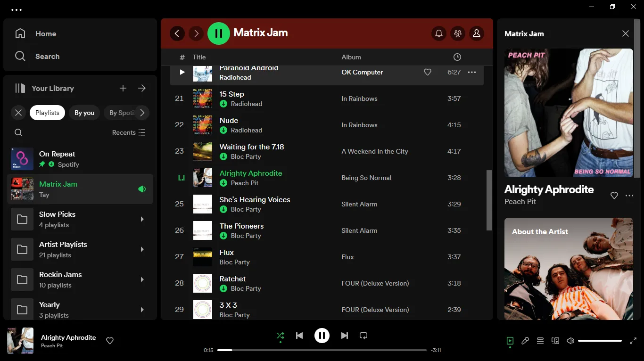The width and height of the screenshot is (644, 361).
Task: Click the track list scrollbar
Action: click(x=489, y=200)
